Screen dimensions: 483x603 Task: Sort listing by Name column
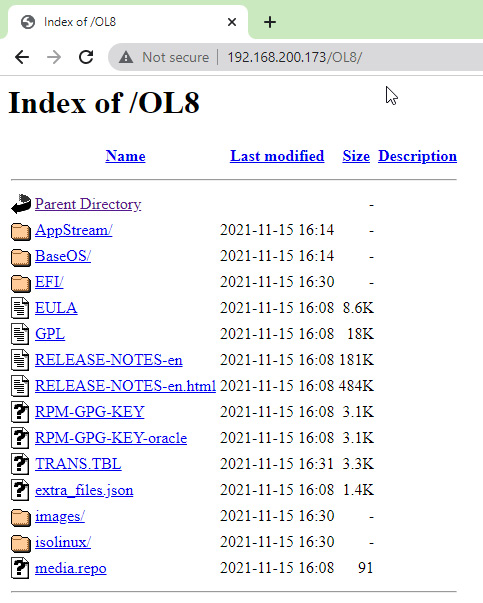click(125, 156)
